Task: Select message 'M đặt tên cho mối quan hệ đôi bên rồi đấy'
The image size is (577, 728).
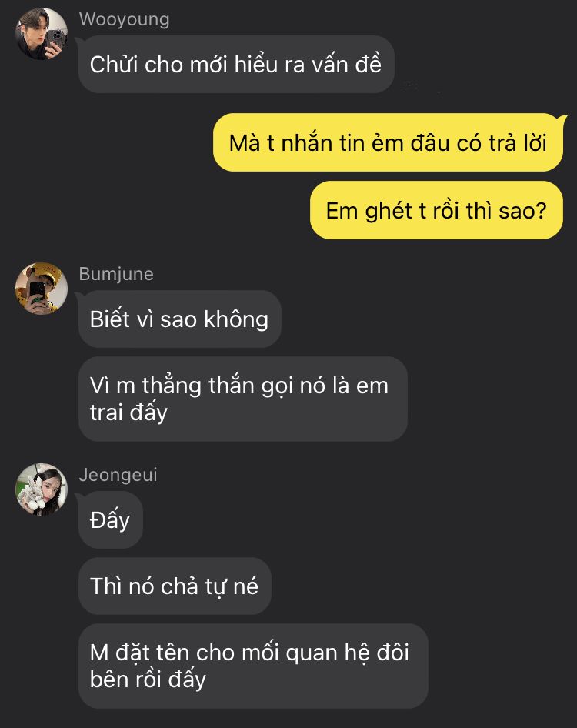Action: (253, 666)
